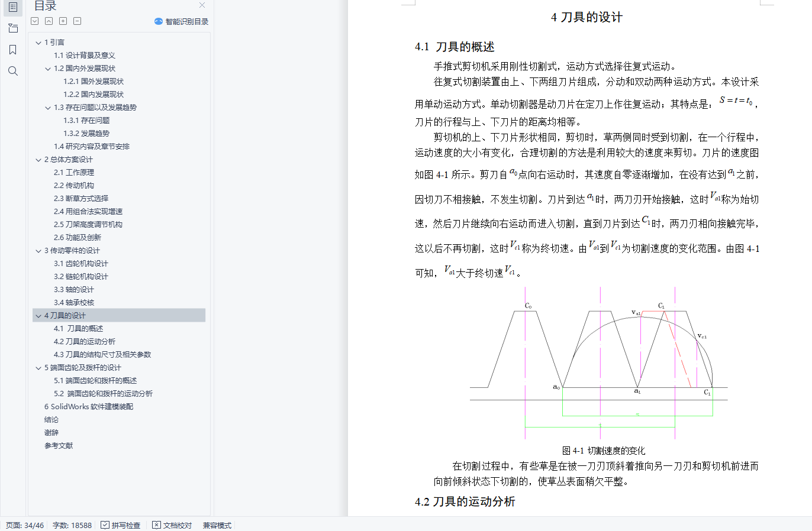Go to heading '3.4 轴承校核'
Image resolution: width=812 pixels, height=531 pixels.
[74, 303]
